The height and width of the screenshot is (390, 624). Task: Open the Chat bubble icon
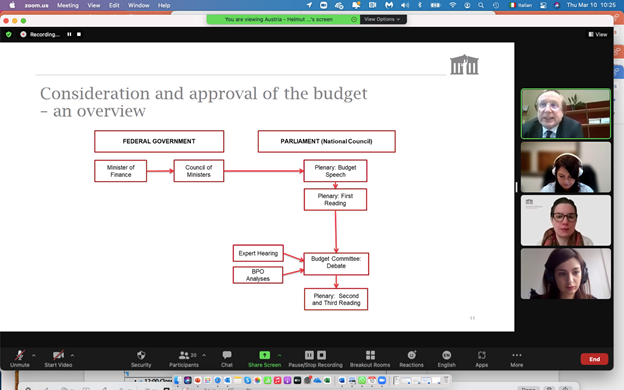[227, 355]
